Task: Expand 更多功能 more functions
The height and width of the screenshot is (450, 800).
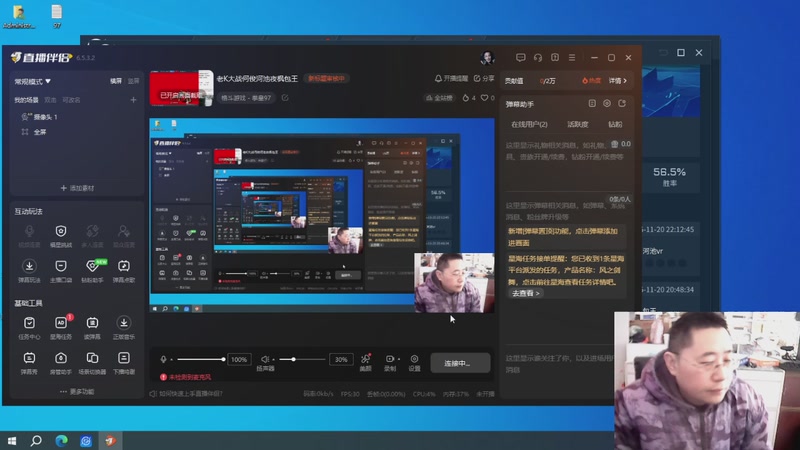Action: click(77, 391)
